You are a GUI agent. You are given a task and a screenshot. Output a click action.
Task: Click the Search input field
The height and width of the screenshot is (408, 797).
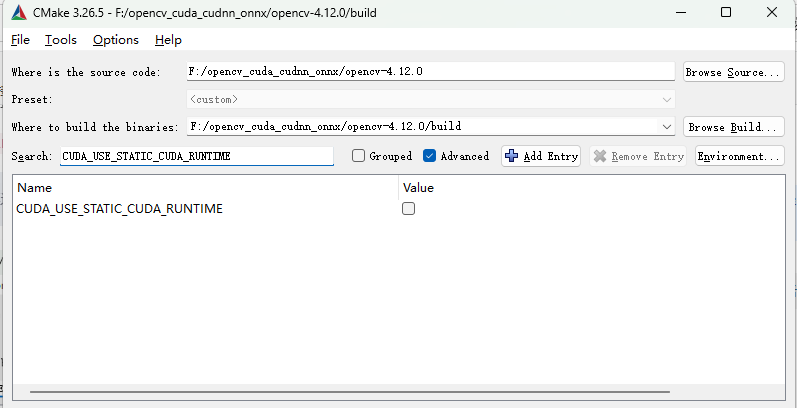[x=196, y=156]
